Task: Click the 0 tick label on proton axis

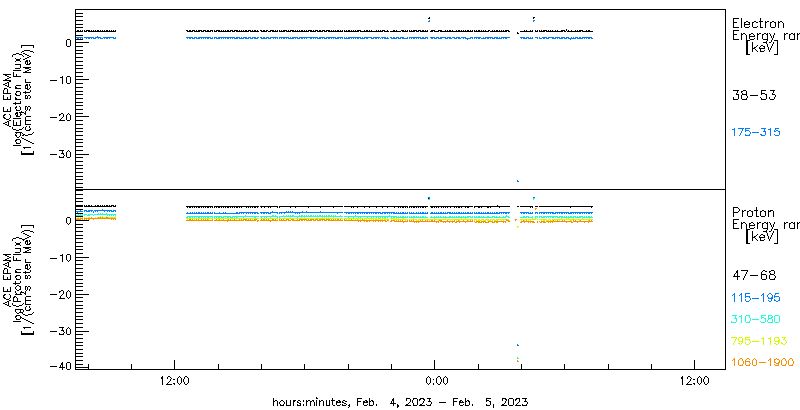Action: click(x=66, y=220)
